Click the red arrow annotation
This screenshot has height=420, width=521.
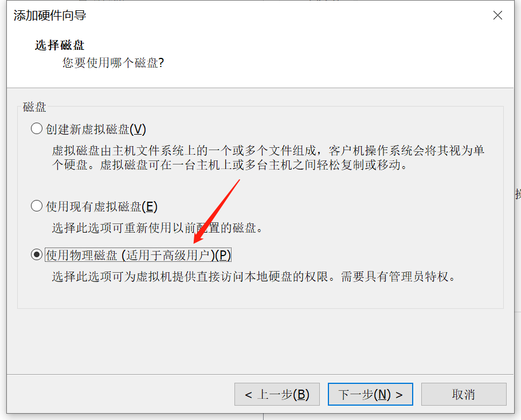[216, 211]
